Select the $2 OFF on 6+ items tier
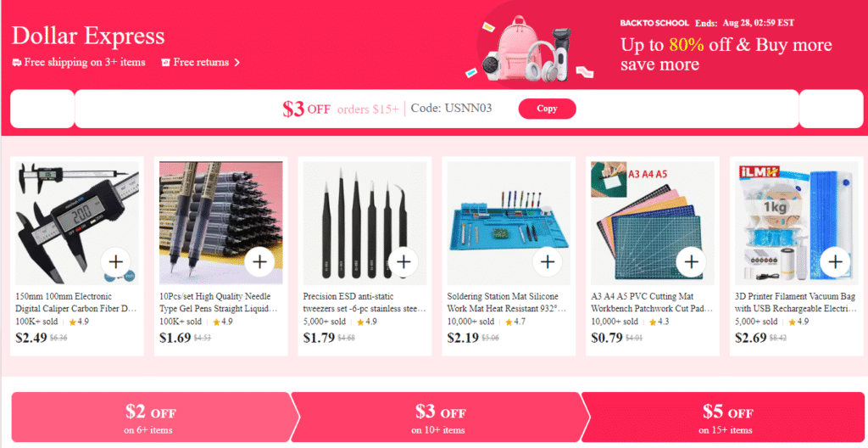 (x=150, y=417)
